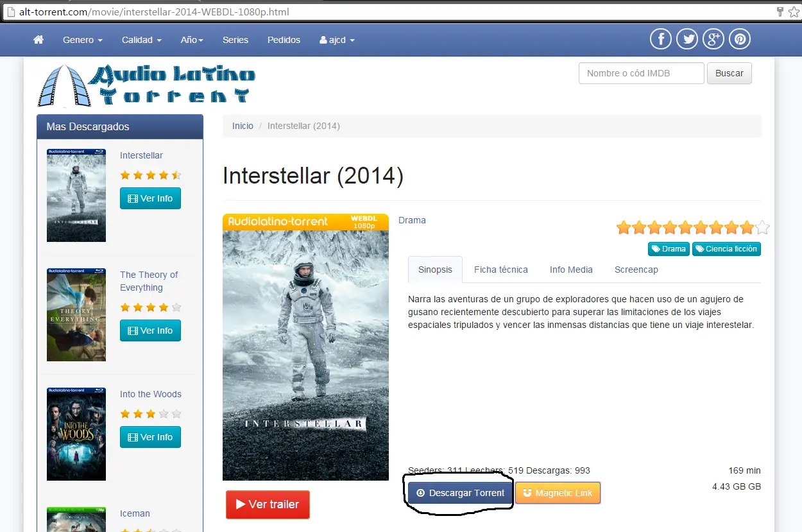Click the Buscar search button
802x532 pixels.
coord(729,73)
